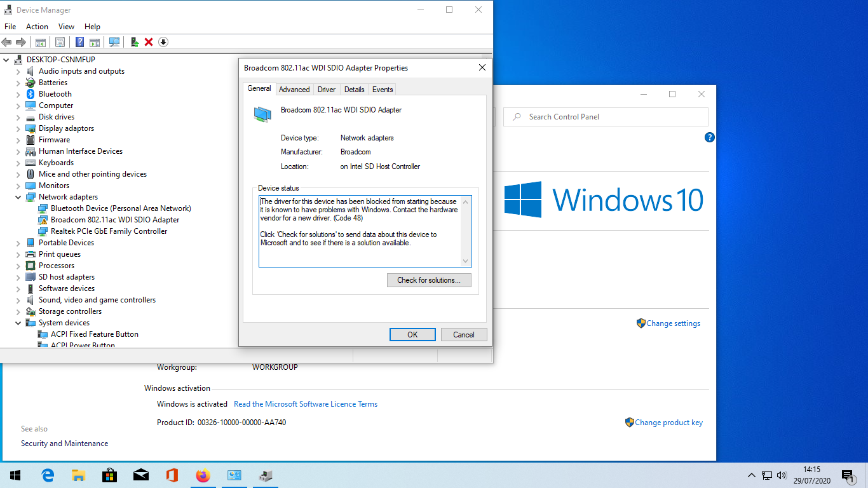This screenshot has height=488, width=868.
Task: Click the blue Help question mark toolbar icon
Action: coord(79,42)
